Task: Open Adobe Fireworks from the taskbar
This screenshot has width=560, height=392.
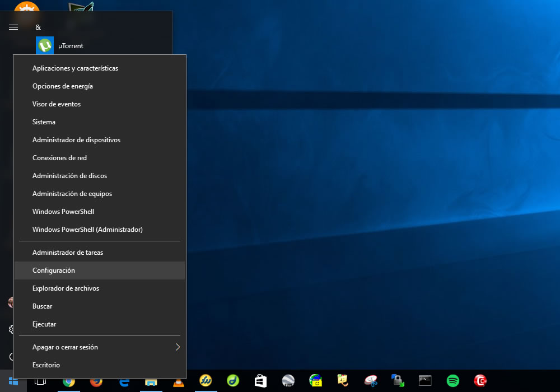Action: 206,381
